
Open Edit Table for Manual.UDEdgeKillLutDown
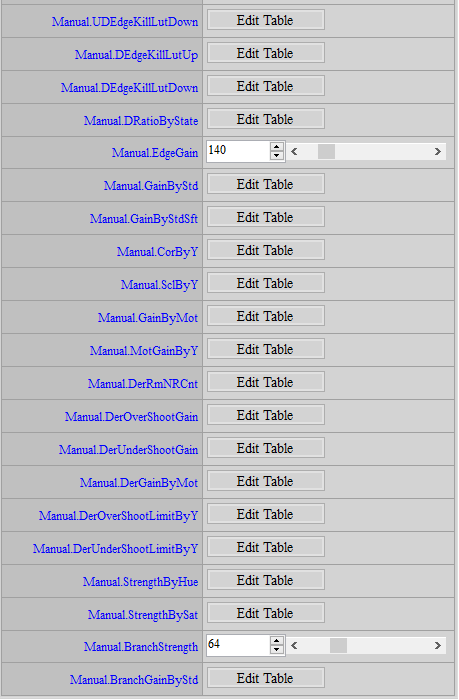pos(266,20)
